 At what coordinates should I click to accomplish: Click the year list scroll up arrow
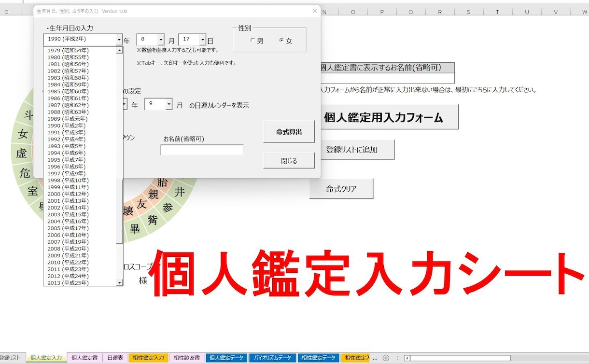120,50
